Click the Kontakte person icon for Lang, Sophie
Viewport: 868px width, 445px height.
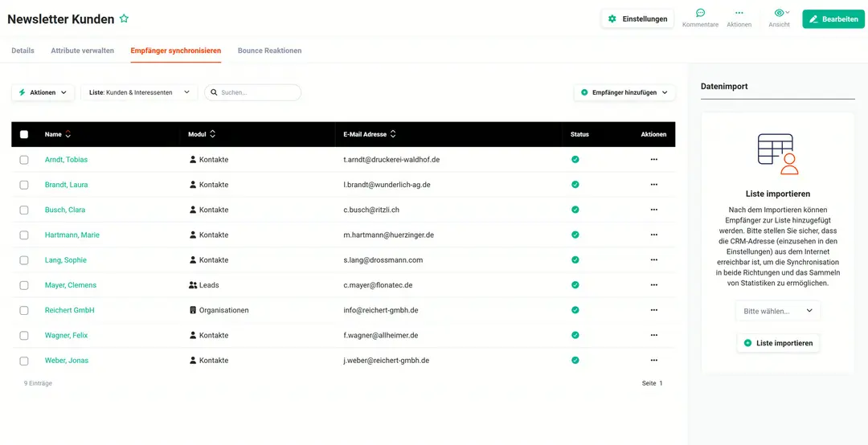pyautogui.click(x=193, y=260)
